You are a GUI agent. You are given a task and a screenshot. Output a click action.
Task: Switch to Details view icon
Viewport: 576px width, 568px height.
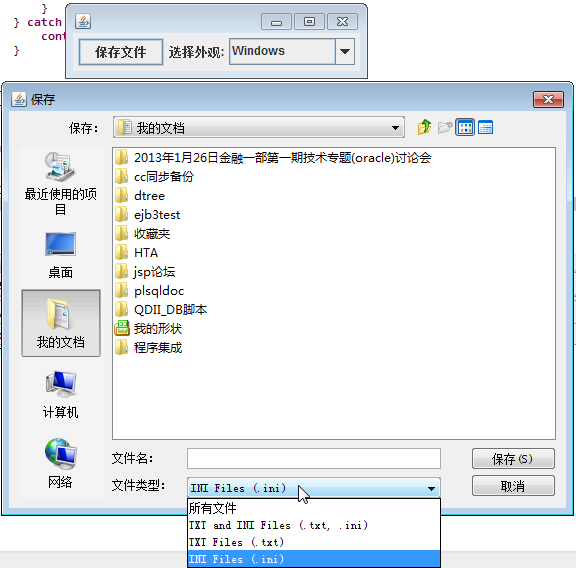[x=485, y=127]
